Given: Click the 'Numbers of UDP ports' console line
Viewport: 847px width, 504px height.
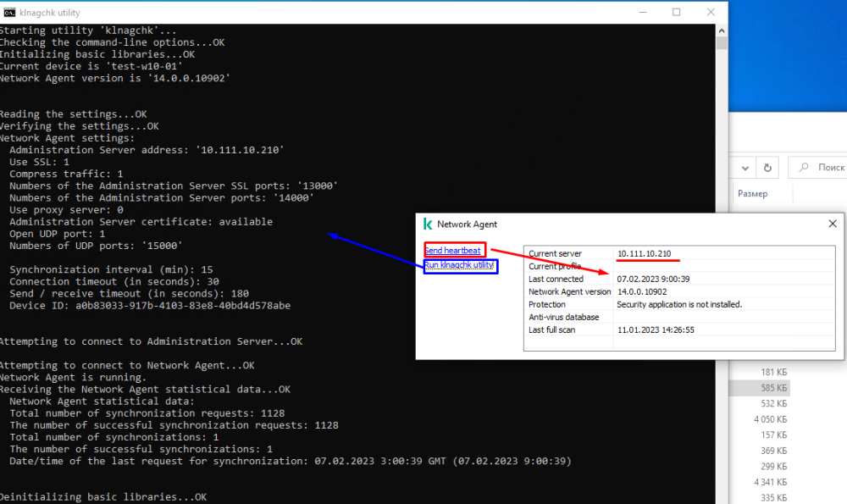Looking at the screenshot, I should click(x=96, y=246).
